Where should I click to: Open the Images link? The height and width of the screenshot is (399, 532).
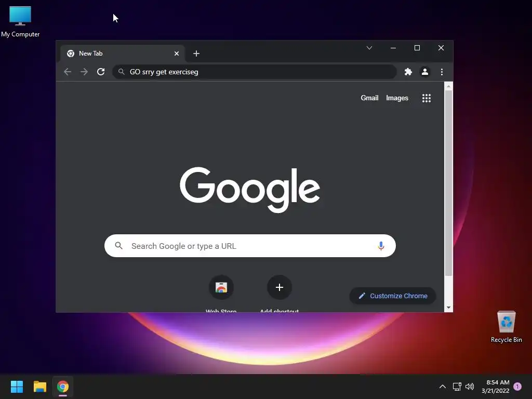397,98
